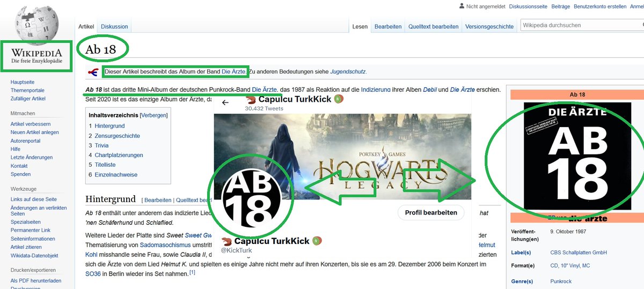Click the user icon beside Nicht angemeldet
The image size is (644, 289).
462,6
